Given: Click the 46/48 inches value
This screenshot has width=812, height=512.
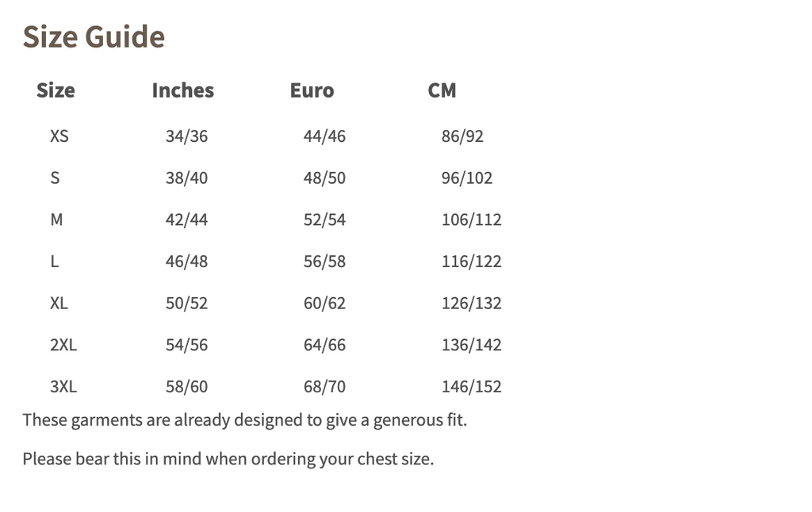Looking at the screenshot, I should 186,262.
